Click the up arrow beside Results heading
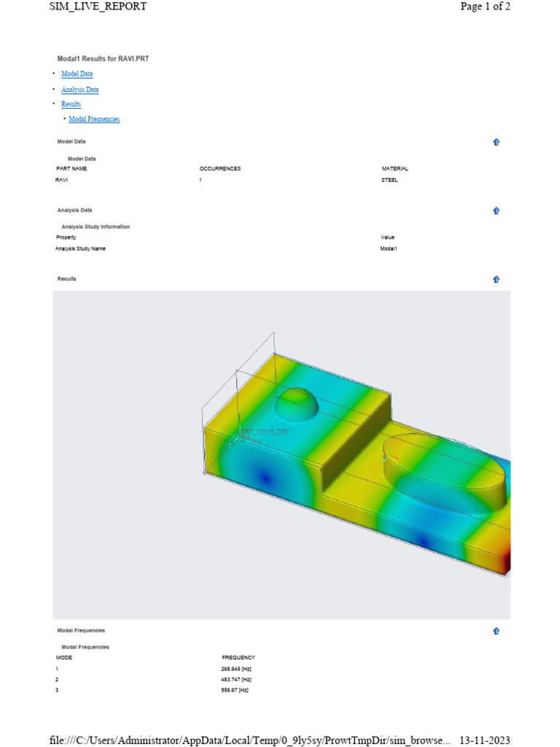This screenshot has width=560, height=747. (x=496, y=279)
